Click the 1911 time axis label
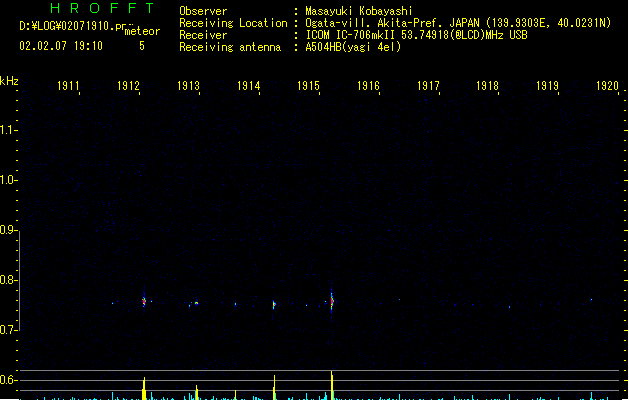 click(x=68, y=86)
